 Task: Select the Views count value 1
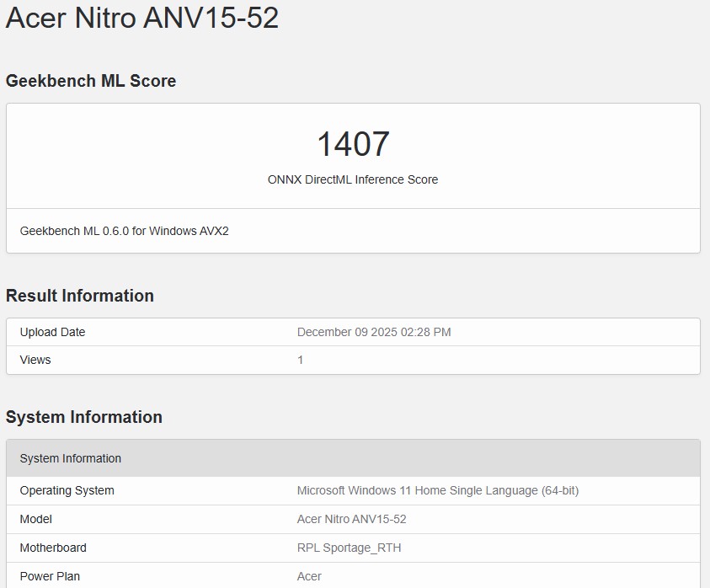pyautogui.click(x=298, y=360)
